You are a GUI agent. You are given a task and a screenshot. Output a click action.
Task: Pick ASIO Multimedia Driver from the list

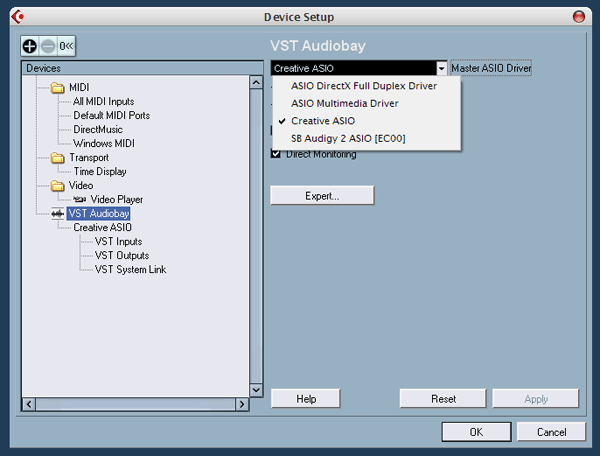344,103
